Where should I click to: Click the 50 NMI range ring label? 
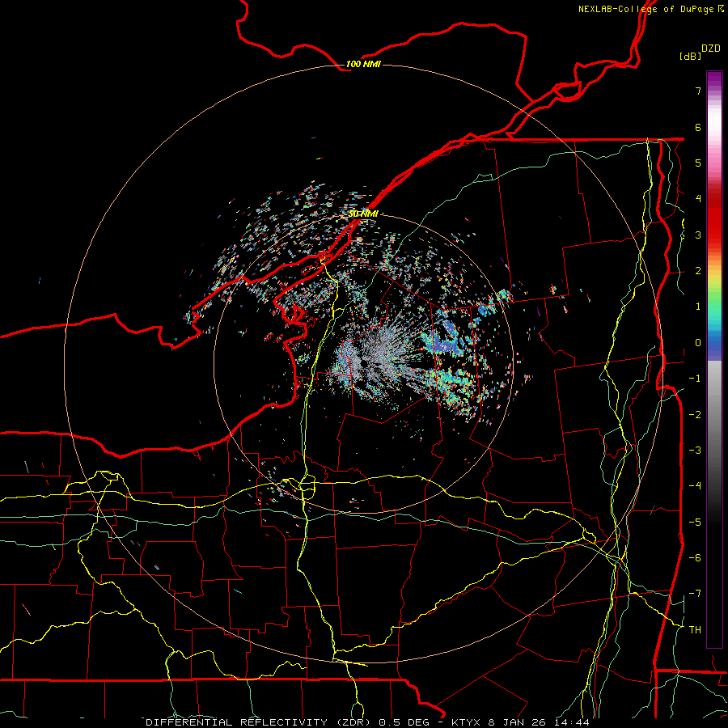point(363,214)
